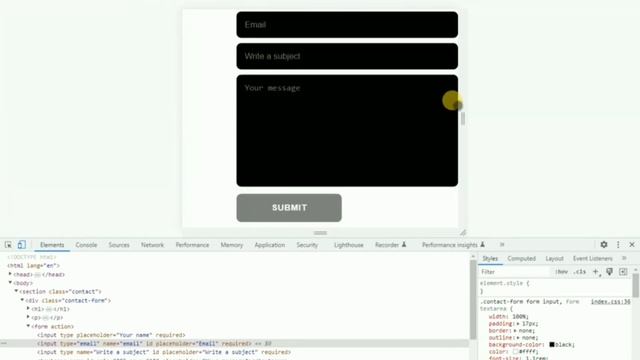Click the viewport corner resize handle
The height and width of the screenshot is (360, 640).
coord(462,233)
